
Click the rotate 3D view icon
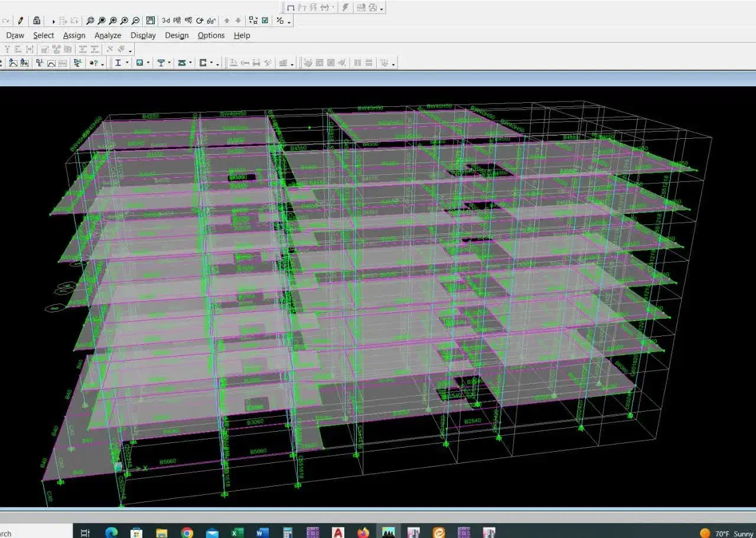[200, 21]
